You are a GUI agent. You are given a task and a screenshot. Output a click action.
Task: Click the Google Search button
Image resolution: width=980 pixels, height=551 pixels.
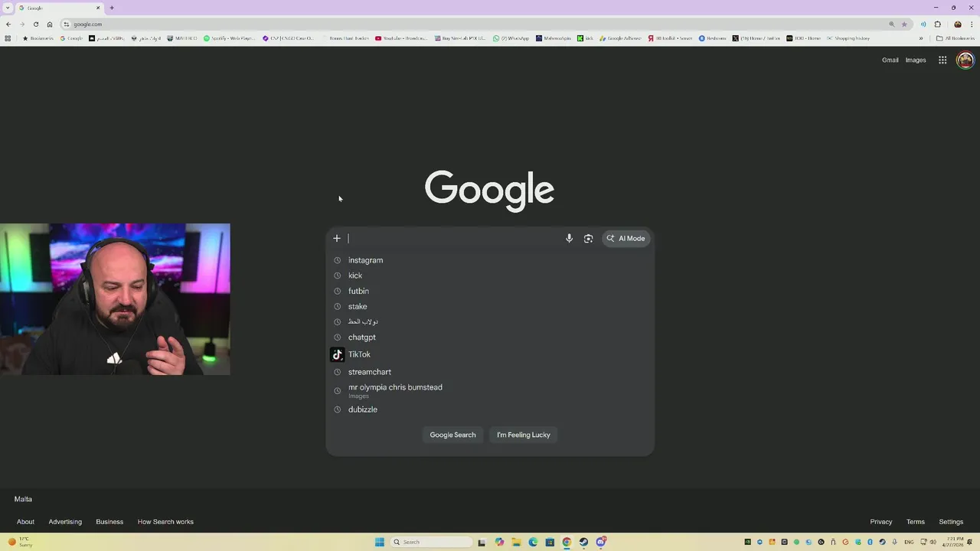tap(452, 435)
